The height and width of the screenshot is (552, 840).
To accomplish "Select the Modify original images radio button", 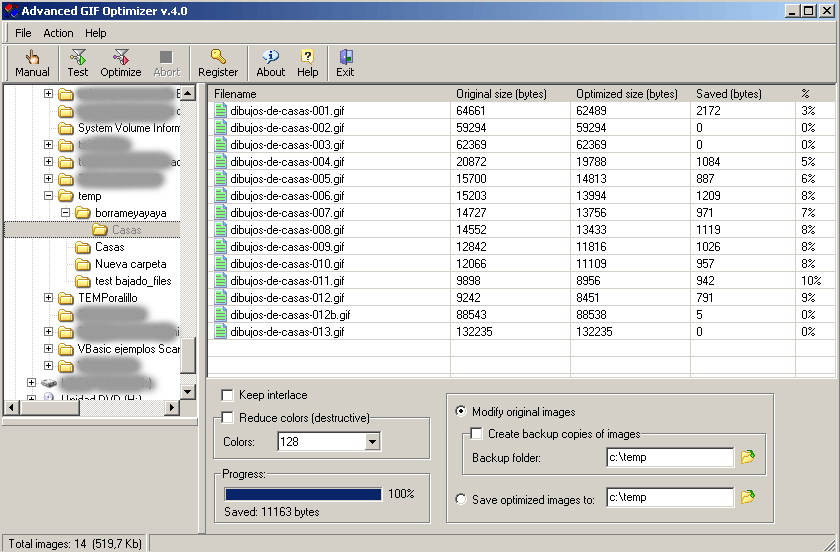I will click(x=461, y=411).
